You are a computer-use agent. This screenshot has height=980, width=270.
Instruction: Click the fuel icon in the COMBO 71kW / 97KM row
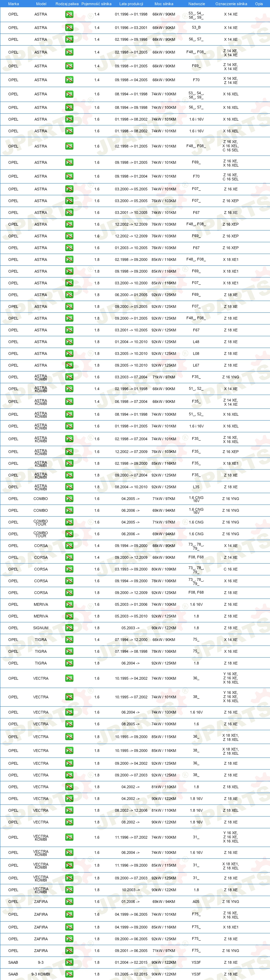point(69,498)
